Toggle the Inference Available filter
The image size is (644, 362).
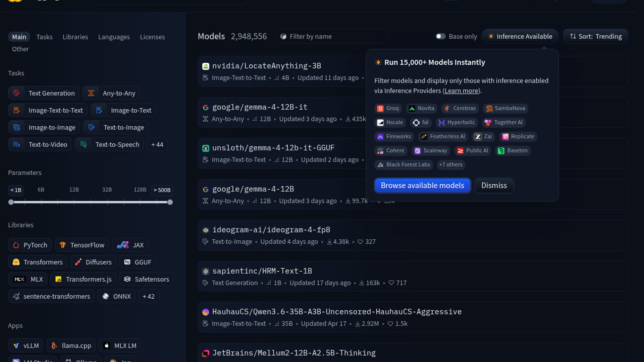(x=520, y=36)
